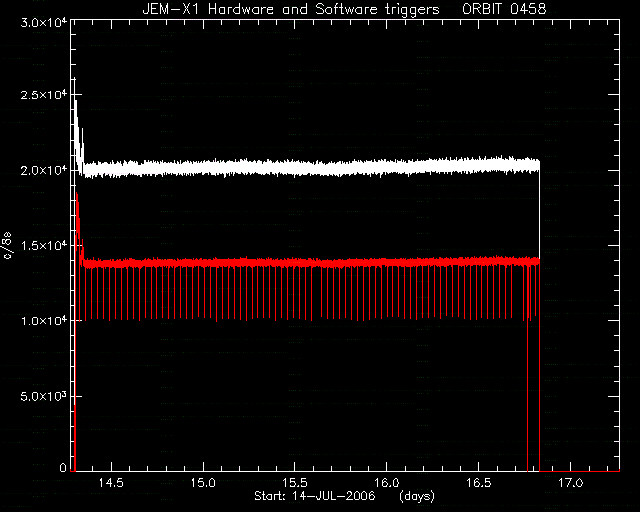The image size is (640, 512).
Task: Click the 16.0 x-axis tick label
Action: (x=387, y=483)
